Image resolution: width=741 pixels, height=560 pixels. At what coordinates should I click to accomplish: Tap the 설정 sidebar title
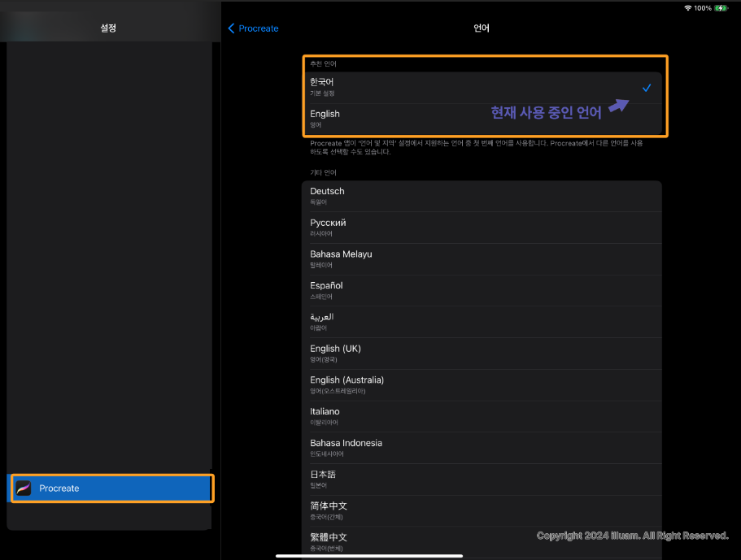coord(108,28)
